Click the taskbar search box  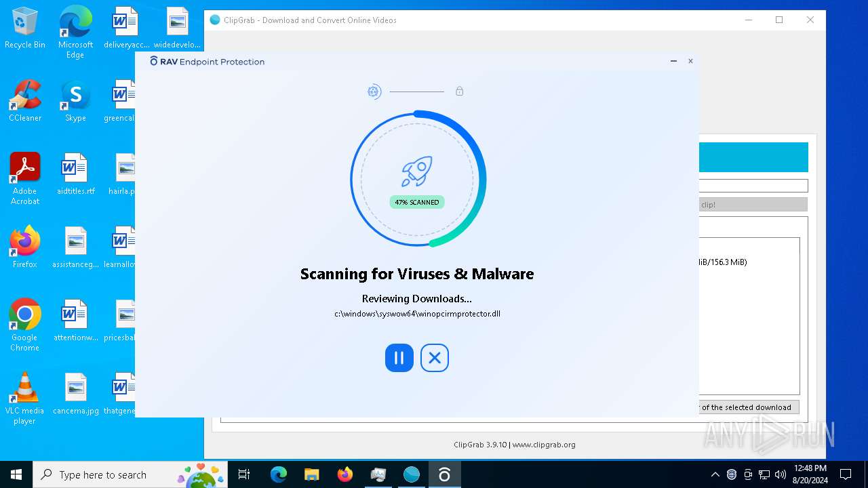[131, 474]
